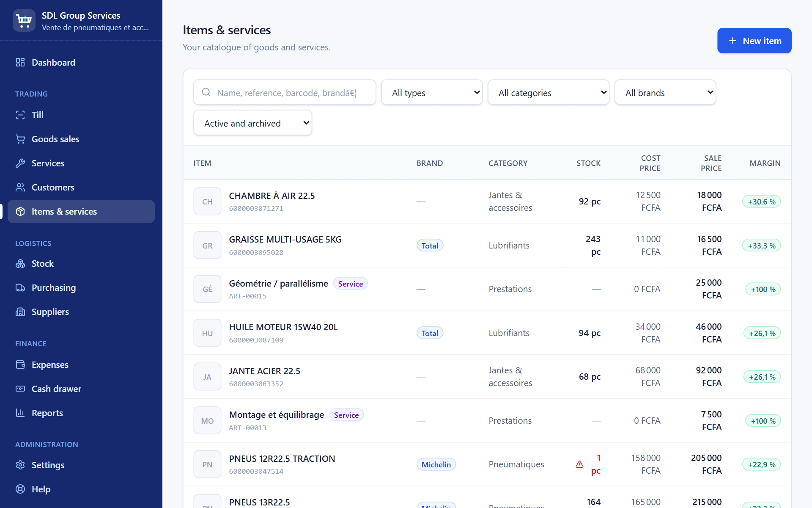Open PNEUS 12R22.5 TRACTION item
Screen dimensions: 812x508
pyautogui.click(x=282, y=458)
